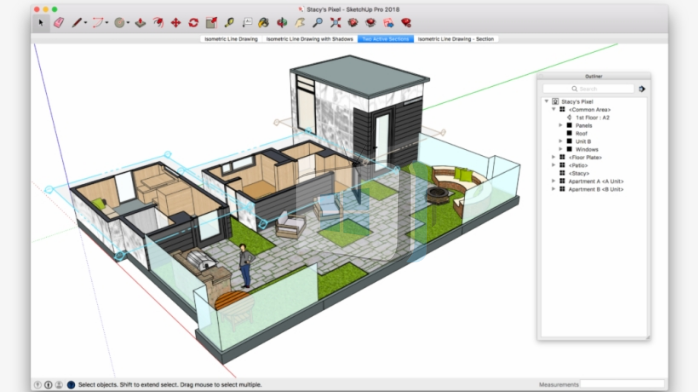Activate the Line pencil tool
This screenshot has height=392, width=698.
77,23
